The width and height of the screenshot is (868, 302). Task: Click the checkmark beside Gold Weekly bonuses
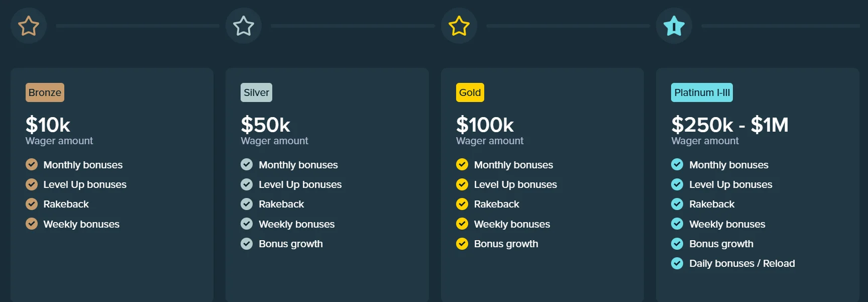462,224
